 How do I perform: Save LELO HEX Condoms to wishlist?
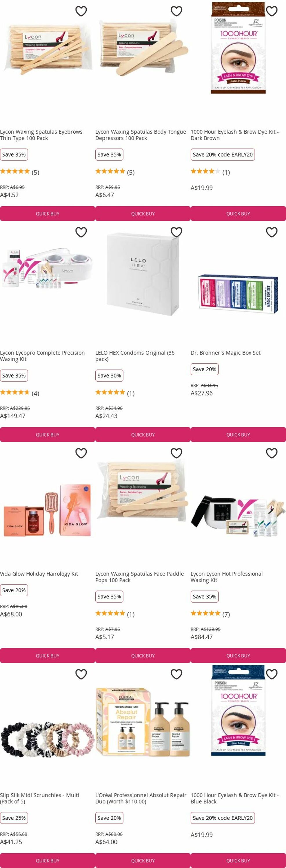[x=176, y=232]
